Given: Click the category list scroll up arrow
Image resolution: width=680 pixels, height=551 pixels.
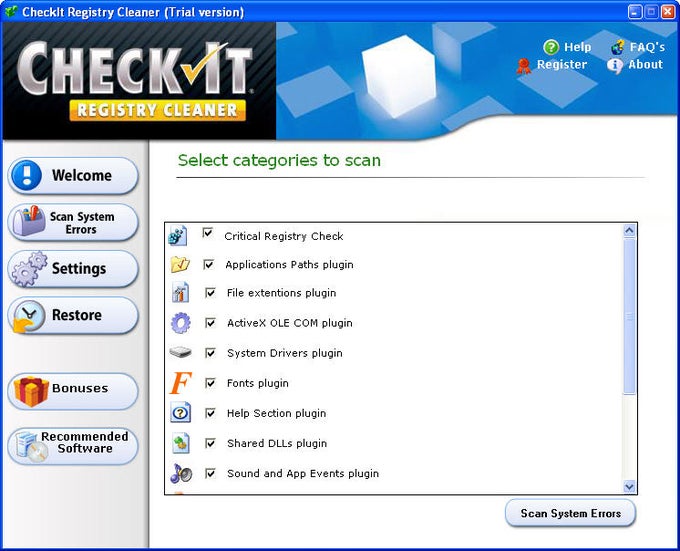Looking at the screenshot, I should (629, 231).
